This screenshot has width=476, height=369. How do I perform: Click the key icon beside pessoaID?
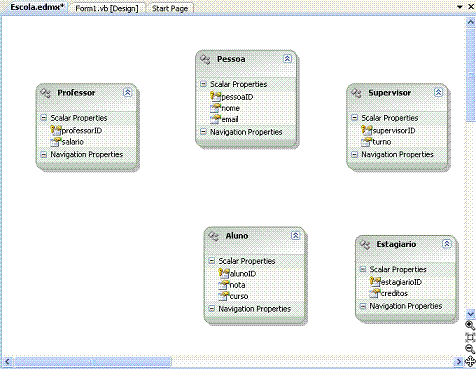coord(215,97)
